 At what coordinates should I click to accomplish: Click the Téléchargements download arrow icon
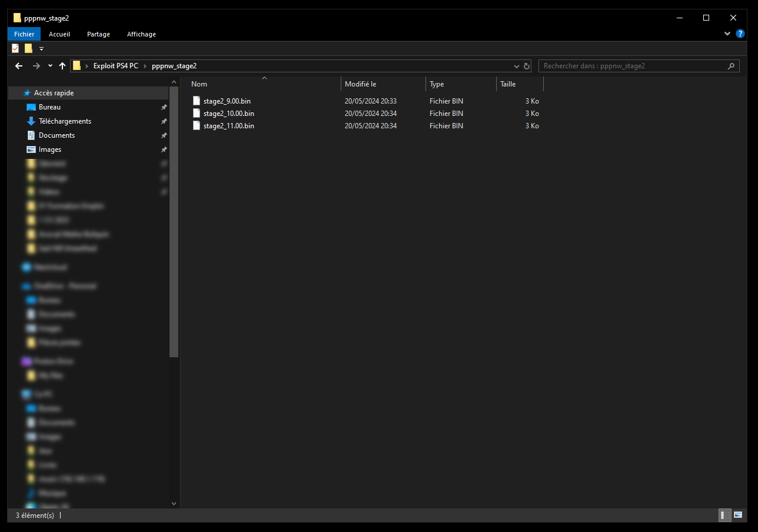(32, 121)
